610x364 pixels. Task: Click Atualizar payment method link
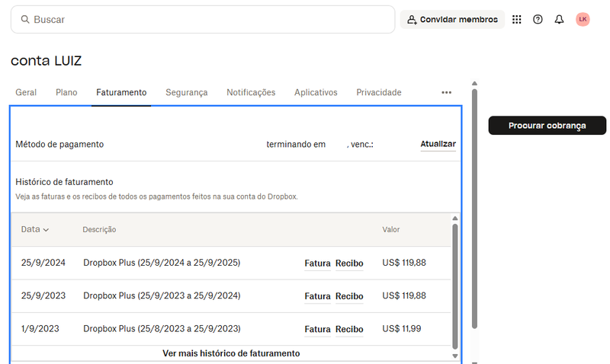(x=438, y=144)
